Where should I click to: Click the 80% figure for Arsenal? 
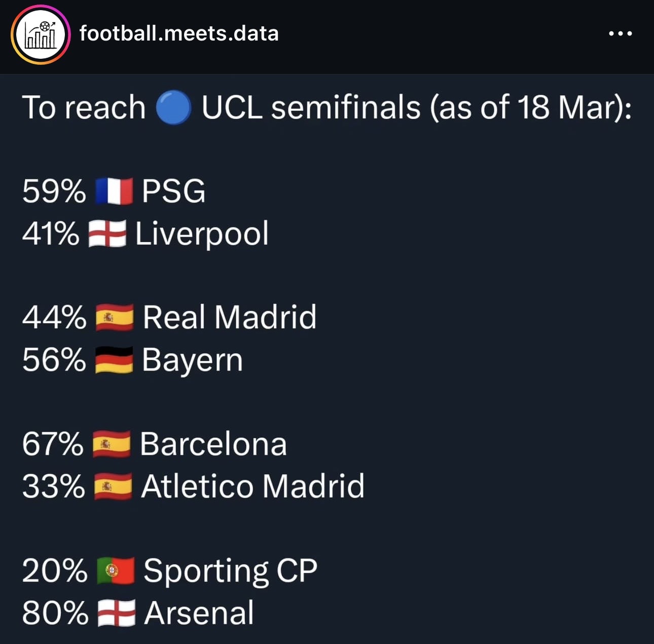(x=55, y=613)
